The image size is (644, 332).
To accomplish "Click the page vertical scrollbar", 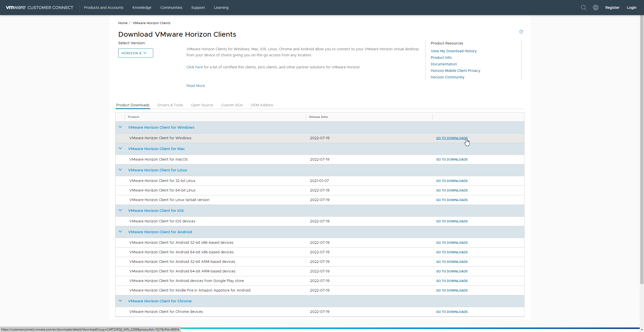I will coord(642,151).
